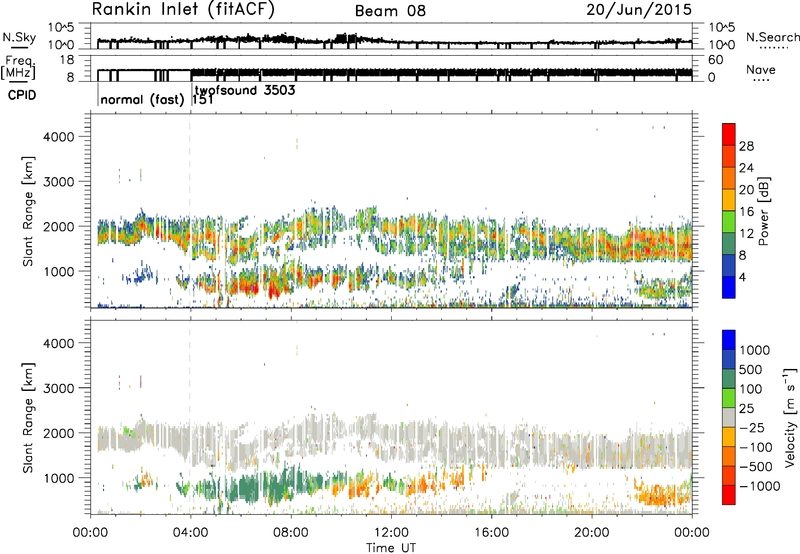Click the '28' tick on power colorbar
The height and width of the screenshot is (554, 800).
746,146
